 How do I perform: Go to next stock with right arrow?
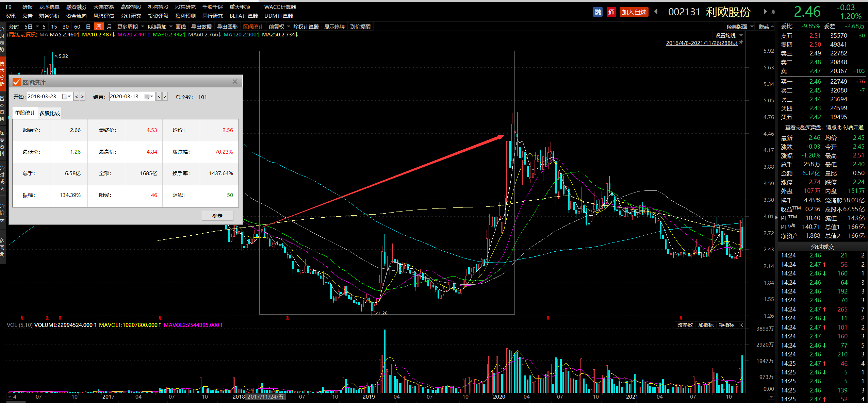pyautogui.click(x=765, y=12)
